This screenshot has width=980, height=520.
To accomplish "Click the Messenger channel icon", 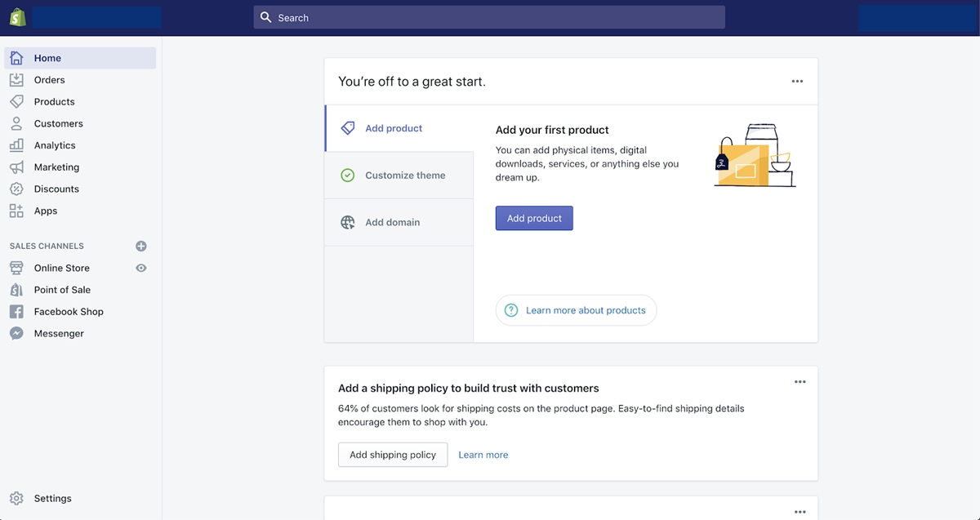I will coord(16,332).
